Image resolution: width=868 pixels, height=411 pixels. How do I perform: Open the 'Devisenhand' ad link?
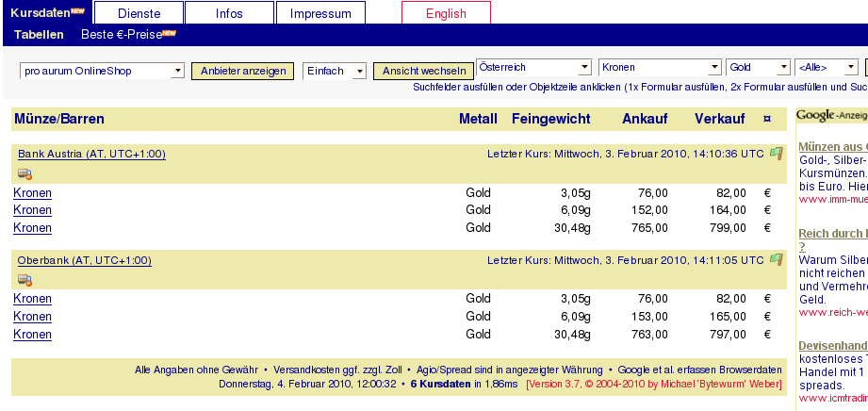pyautogui.click(x=833, y=346)
